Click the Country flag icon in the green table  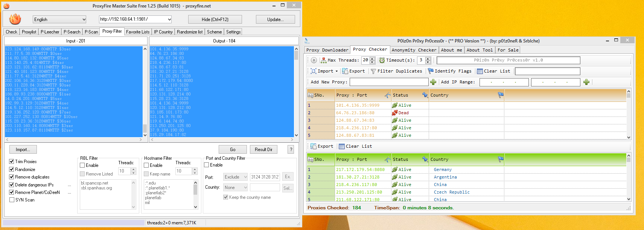[501, 159]
